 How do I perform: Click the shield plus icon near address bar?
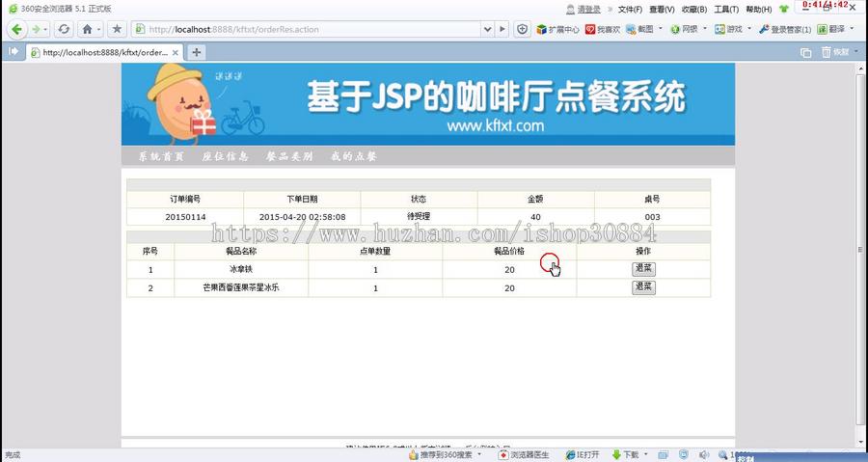[x=522, y=29]
